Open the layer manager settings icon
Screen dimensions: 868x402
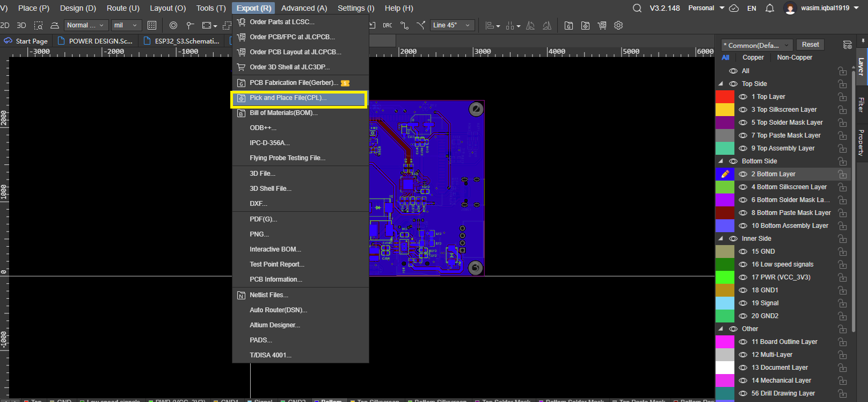tap(848, 45)
